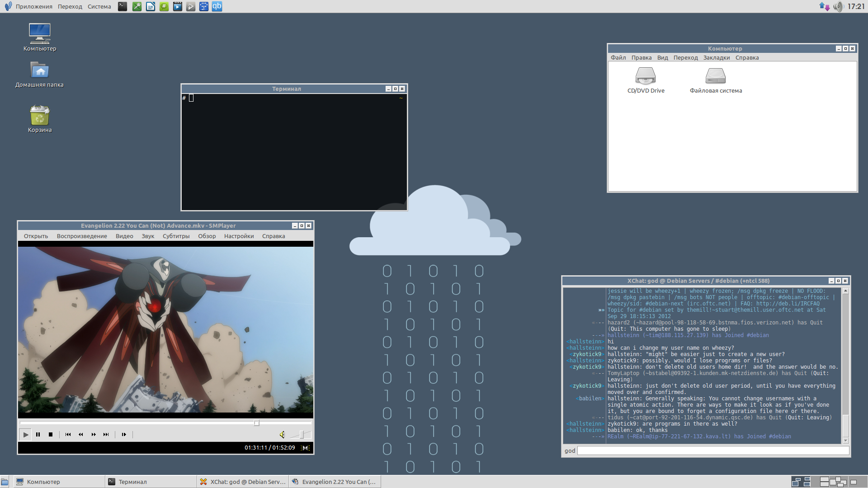Screen dimensions: 868x488
Task: Open Вид menu in Компьютер window
Action: [663, 58]
